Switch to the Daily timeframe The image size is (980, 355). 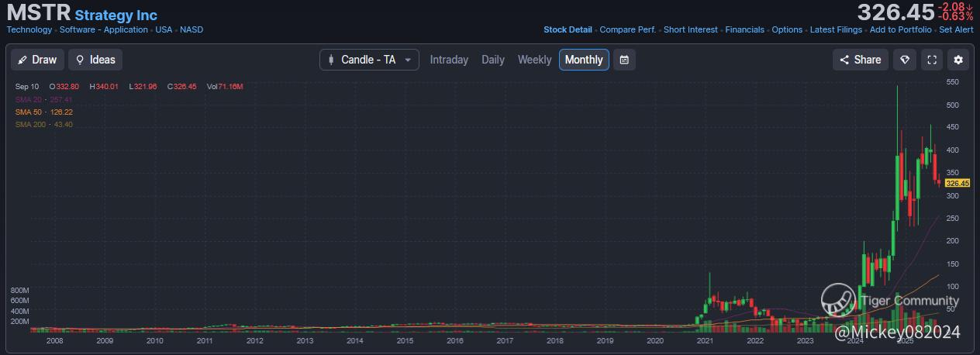(492, 60)
